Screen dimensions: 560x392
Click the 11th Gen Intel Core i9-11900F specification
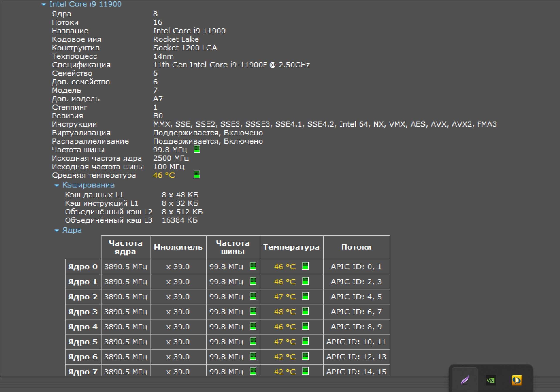click(232, 65)
